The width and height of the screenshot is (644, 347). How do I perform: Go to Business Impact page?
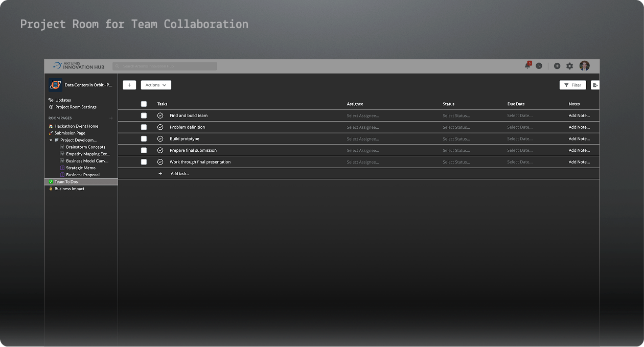[70, 189]
